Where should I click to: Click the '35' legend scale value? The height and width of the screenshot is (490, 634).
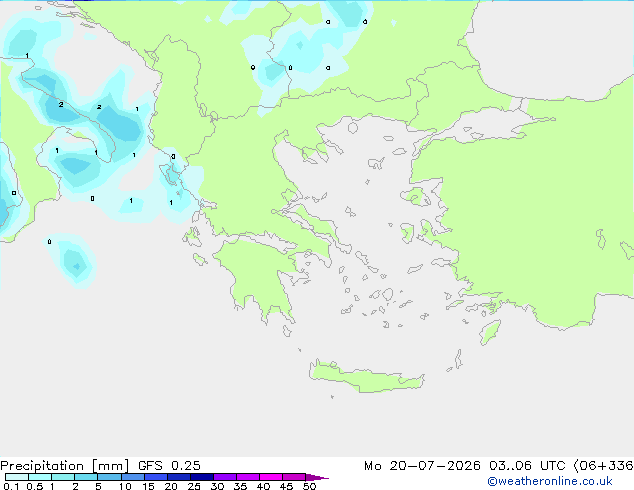pyautogui.click(x=240, y=486)
